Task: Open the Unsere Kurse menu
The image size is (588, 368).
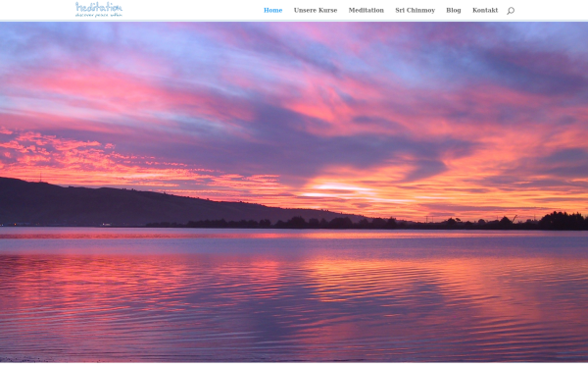Action: pyautogui.click(x=316, y=10)
